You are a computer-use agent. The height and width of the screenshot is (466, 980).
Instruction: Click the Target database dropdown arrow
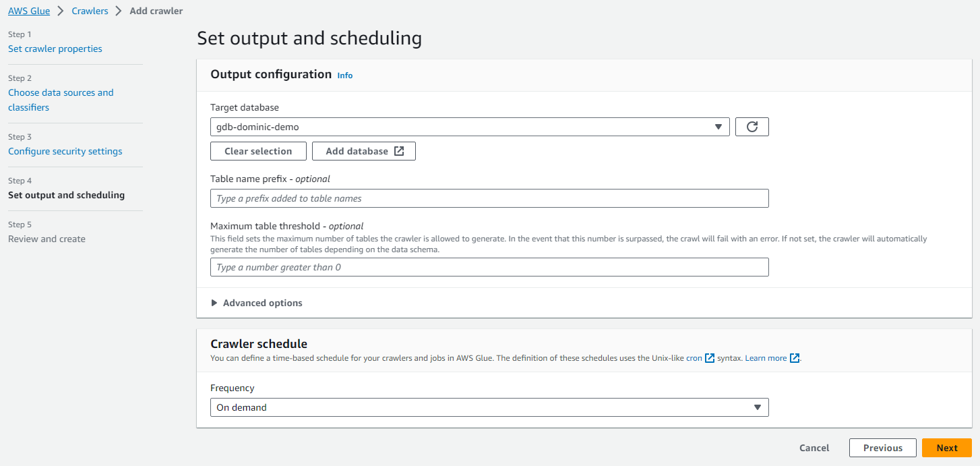pyautogui.click(x=718, y=127)
